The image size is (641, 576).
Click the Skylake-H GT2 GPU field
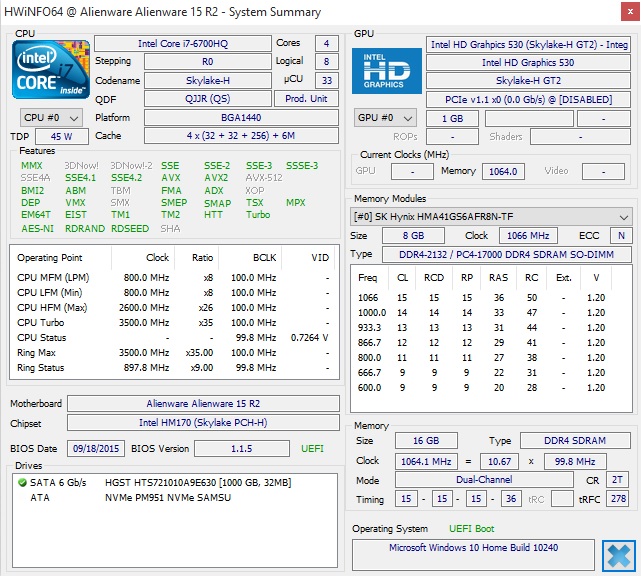coord(528,81)
